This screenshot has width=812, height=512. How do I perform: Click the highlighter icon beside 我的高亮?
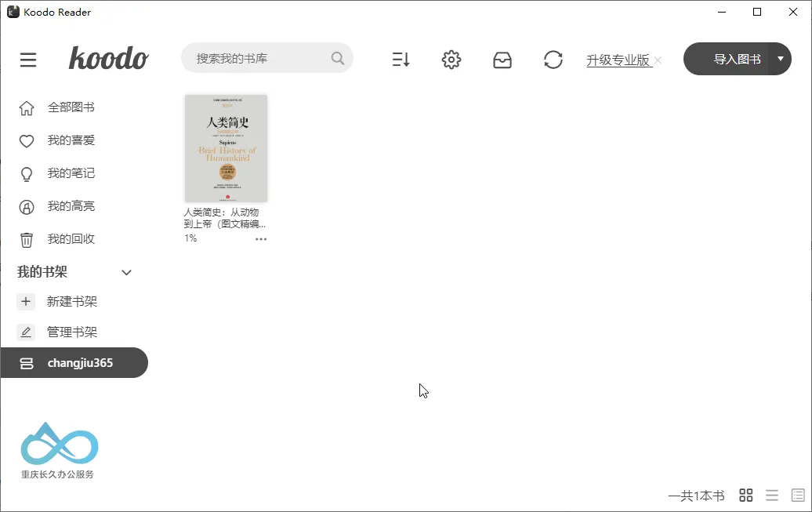pyautogui.click(x=27, y=207)
